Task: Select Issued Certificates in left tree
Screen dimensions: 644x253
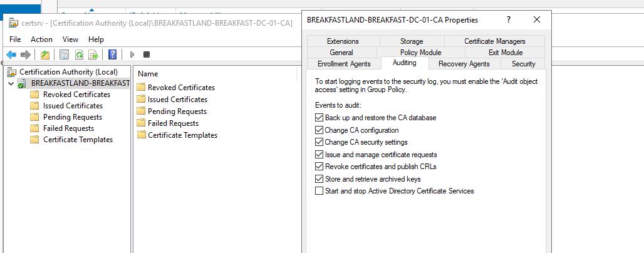Action: pyautogui.click(x=73, y=106)
